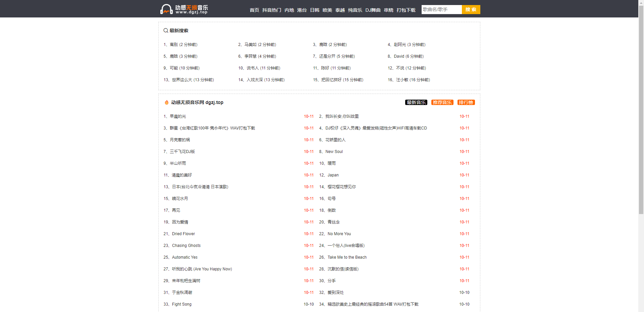Open the song 三千飞花DJ版
644x312 pixels.
tap(182, 152)
